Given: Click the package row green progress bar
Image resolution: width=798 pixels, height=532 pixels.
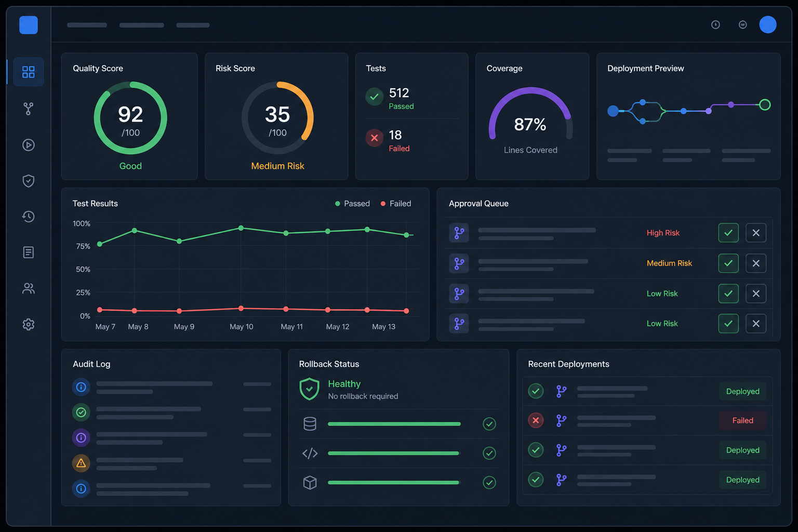Looking at the screenshot, I should [x=394, y=483].
